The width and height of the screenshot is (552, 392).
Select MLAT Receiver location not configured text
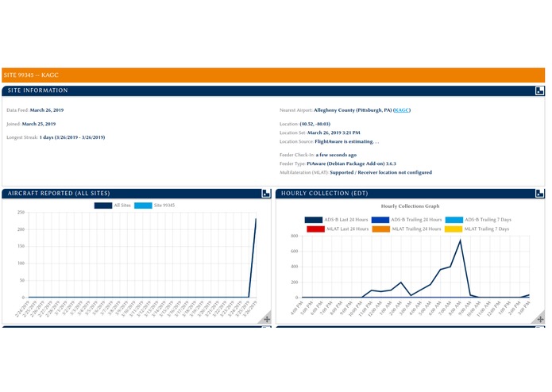point(381,172)
